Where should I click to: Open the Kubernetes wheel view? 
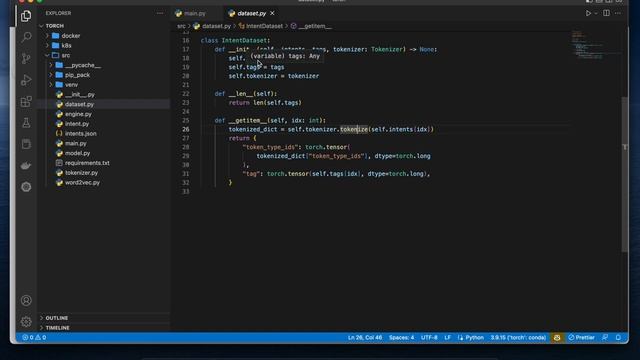tap(26, 187)
